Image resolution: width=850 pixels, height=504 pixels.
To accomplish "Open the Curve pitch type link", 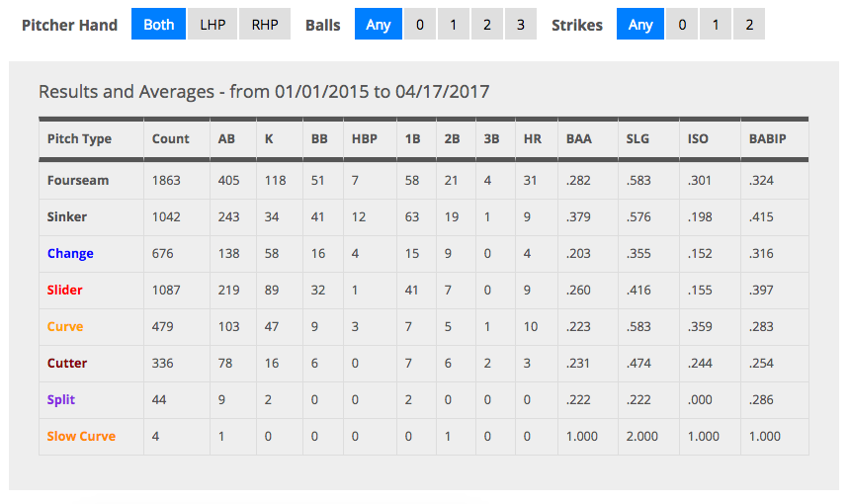I will pos(65,326).
